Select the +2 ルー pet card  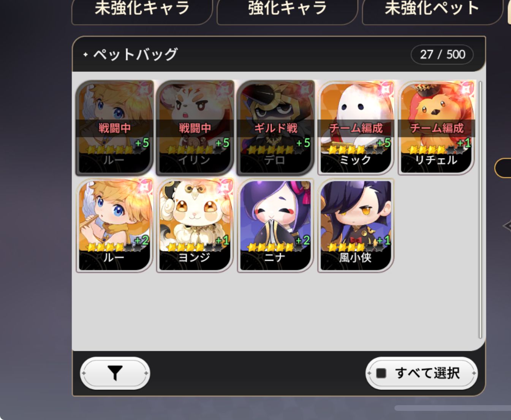[115, 225]
